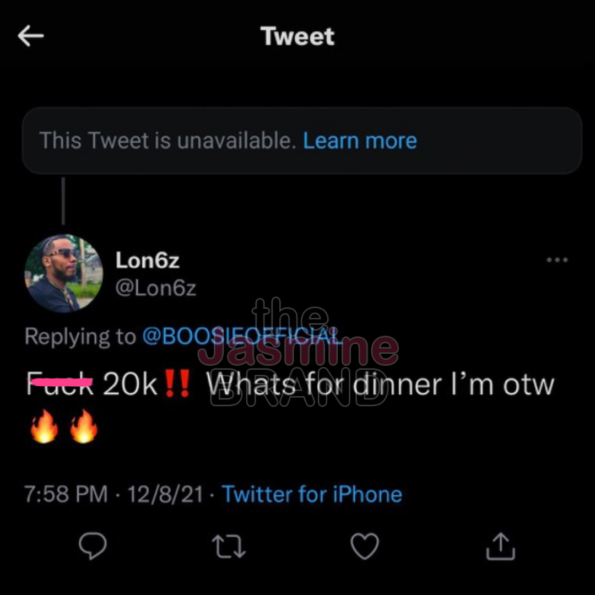The image size is (595, 595).
Task: Click the 12/8/21 date
Action: click(x=165, y=494)
